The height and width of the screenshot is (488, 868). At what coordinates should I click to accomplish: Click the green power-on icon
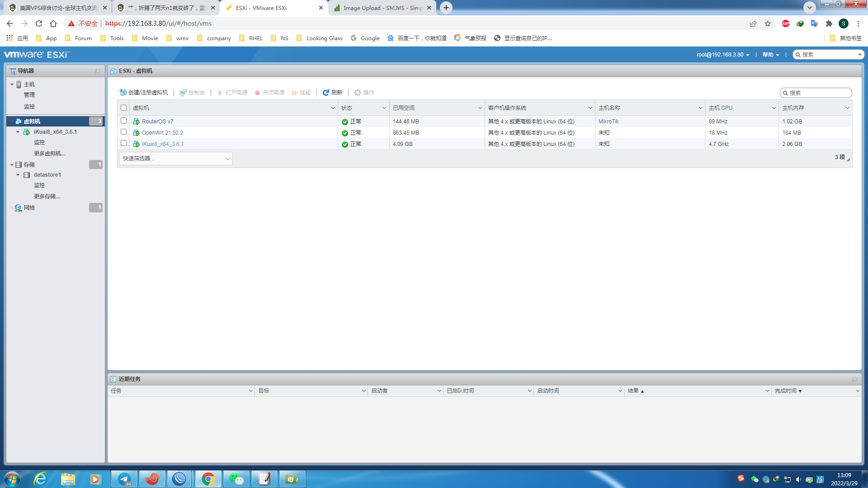pyautogui.click(x=220, y=92)
